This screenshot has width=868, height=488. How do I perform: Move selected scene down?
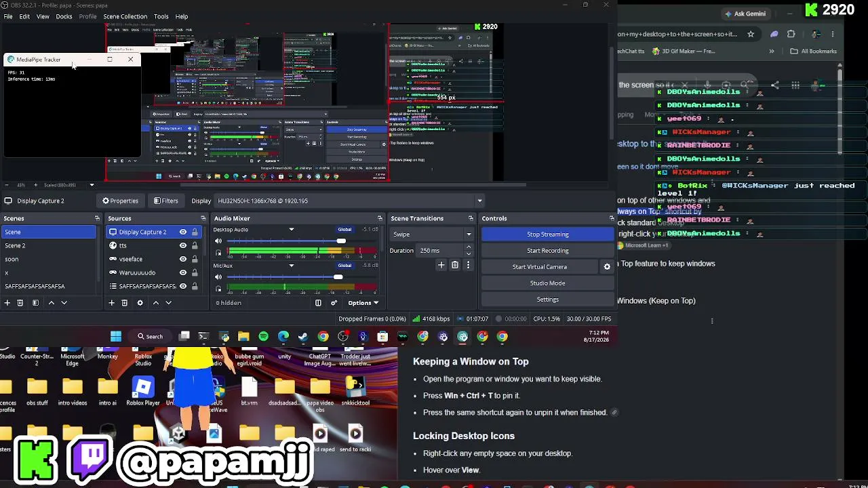click(64, 303)
